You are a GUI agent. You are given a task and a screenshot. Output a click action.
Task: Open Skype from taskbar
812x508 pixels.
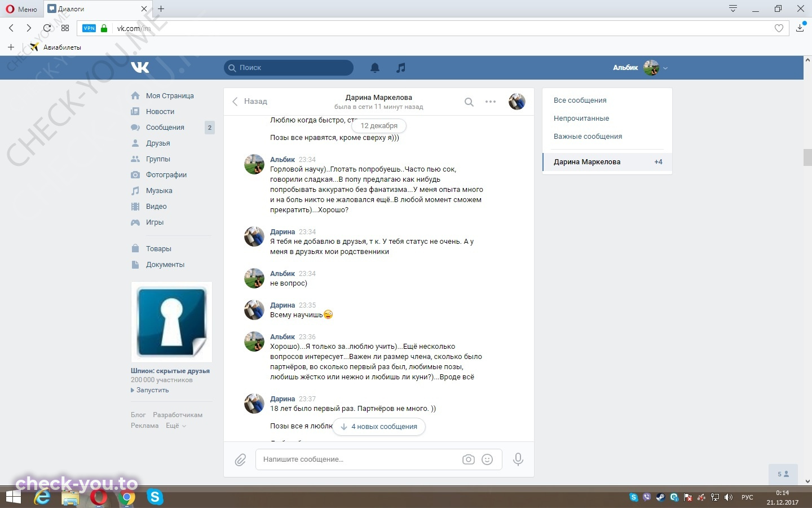point(155,497)
